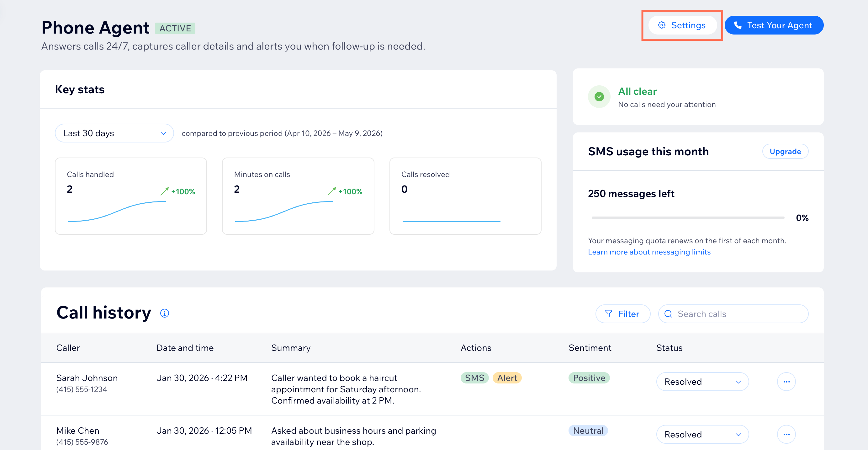Screen dimensions: 868x450
Task: Open the Settings button
Action: pyautogui.click(x=682, y=25)
